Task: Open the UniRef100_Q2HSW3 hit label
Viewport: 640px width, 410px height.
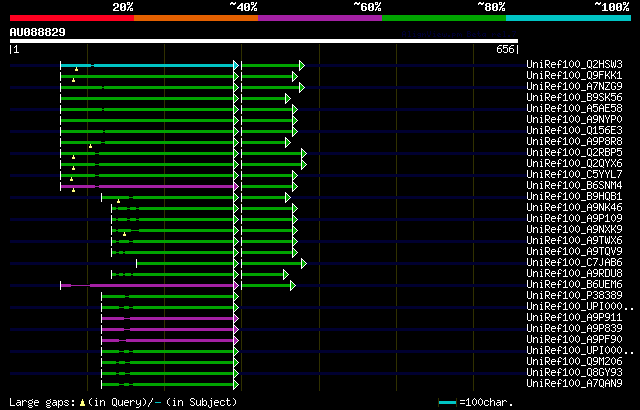Action: [x=574, y=64]
